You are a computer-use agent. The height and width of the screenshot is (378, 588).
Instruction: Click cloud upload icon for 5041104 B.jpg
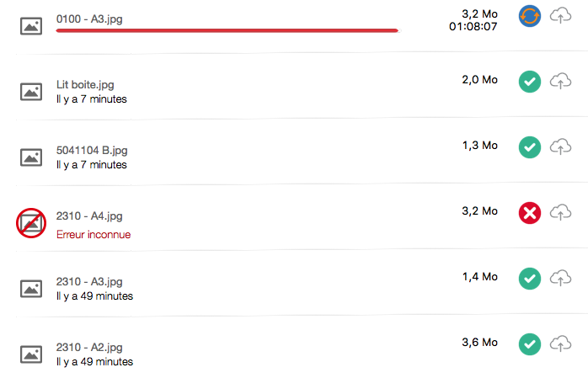tap(560, 147)
